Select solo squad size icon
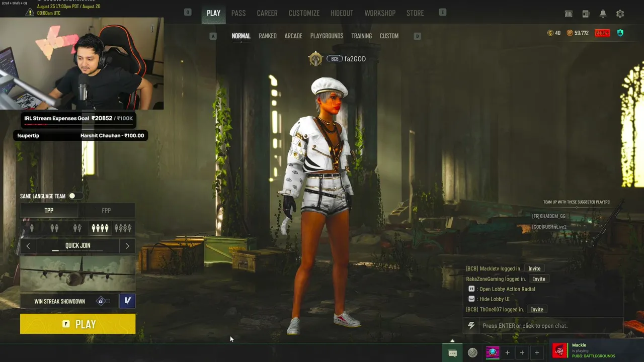Viewport: 644px width, 362px height. [x=32, y=228]
